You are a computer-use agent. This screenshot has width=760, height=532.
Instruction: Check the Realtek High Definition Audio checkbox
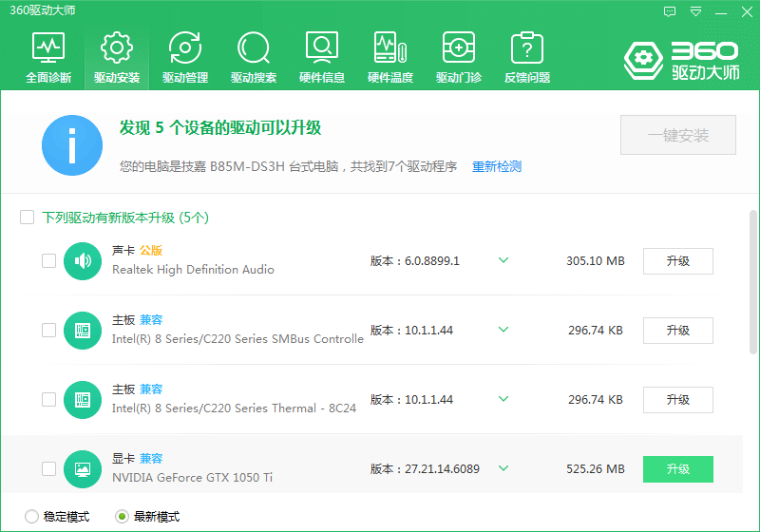click(x=48, y=260)
